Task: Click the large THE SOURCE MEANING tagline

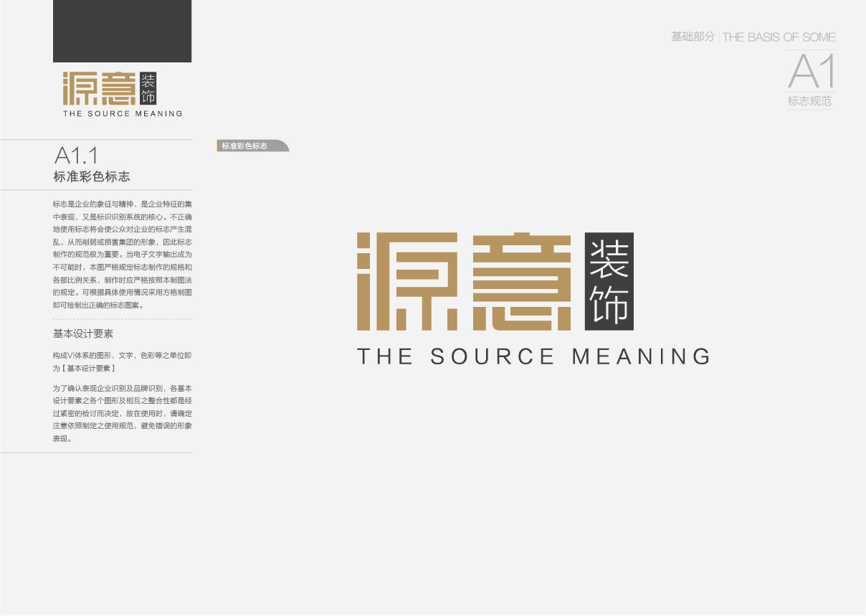Action: pos(533,356)
